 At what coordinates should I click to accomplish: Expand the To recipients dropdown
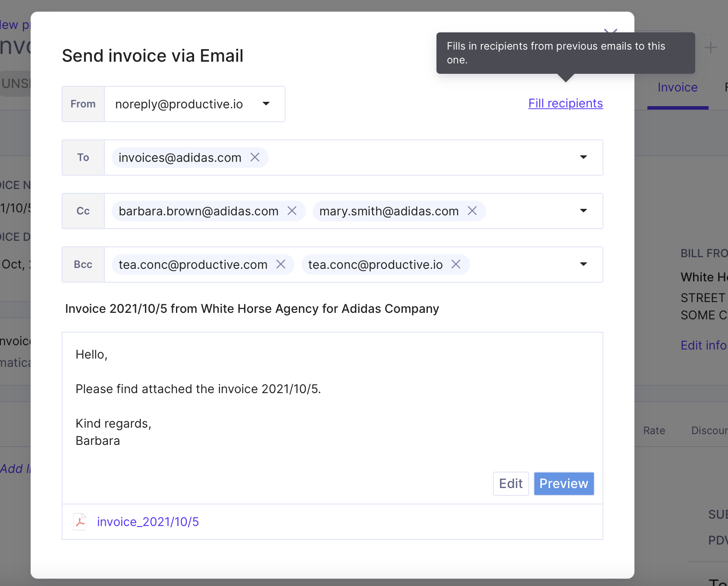(584, 157)
